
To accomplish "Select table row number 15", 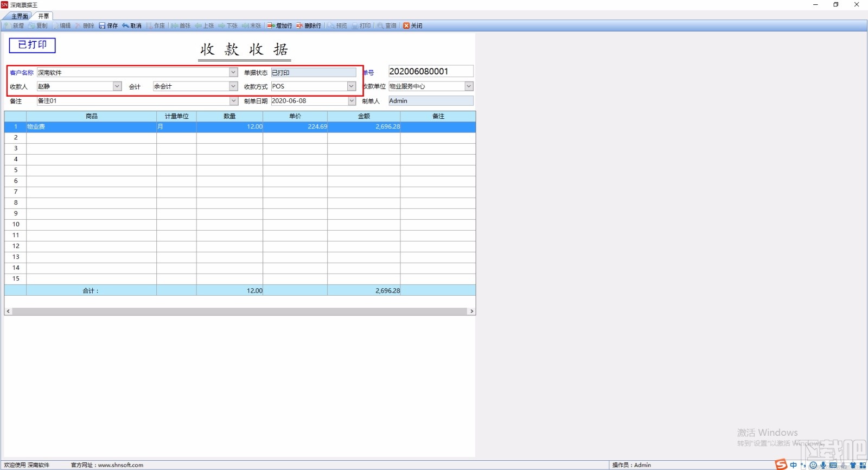I will click(x=16, y=278).
